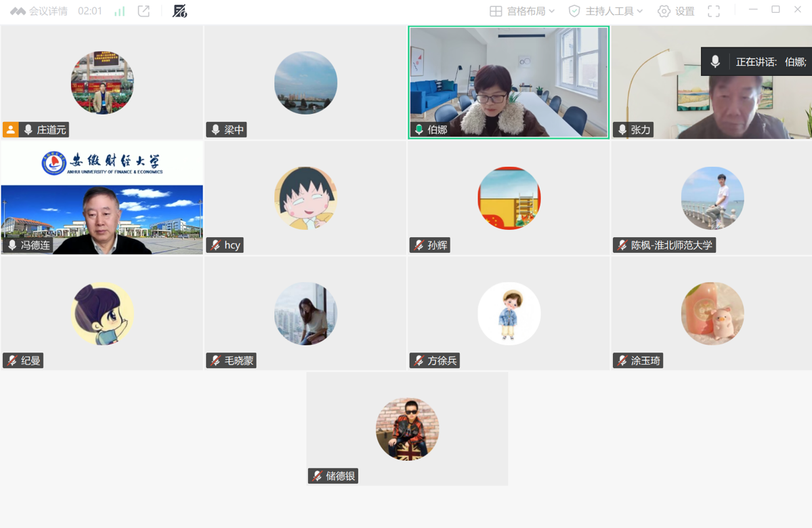Image resolution: width=812 pixels, height=528 pixels.
Task: Toggle microphone icon for 梁中
Action: (x=215, y=129)
